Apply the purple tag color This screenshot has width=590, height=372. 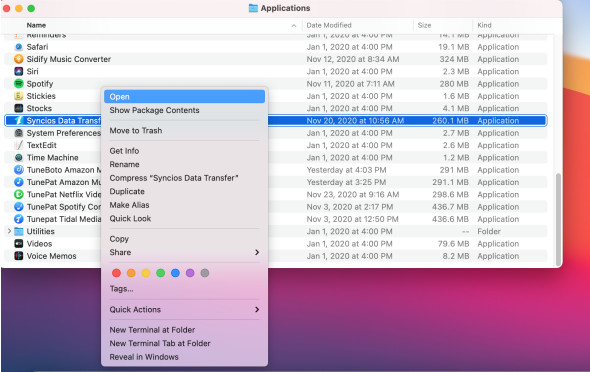190,273
